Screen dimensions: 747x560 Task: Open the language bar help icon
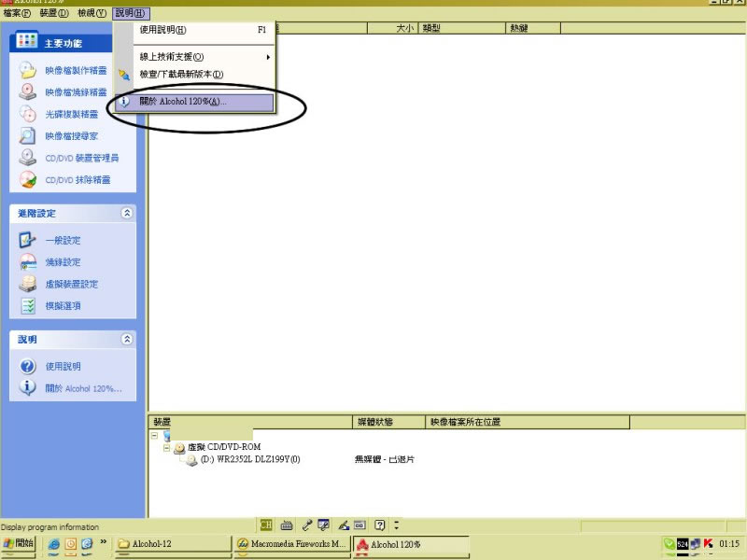point(380,525)
